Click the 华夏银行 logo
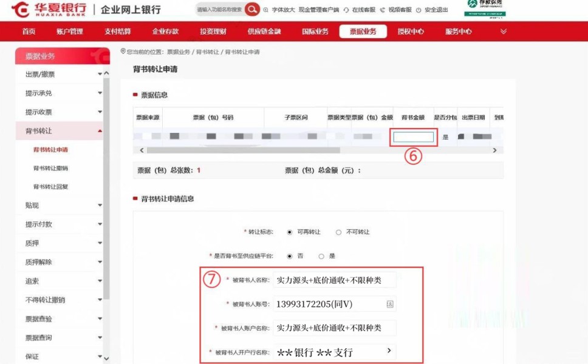This screenshot has width=588, height=364. coord(50,10)
